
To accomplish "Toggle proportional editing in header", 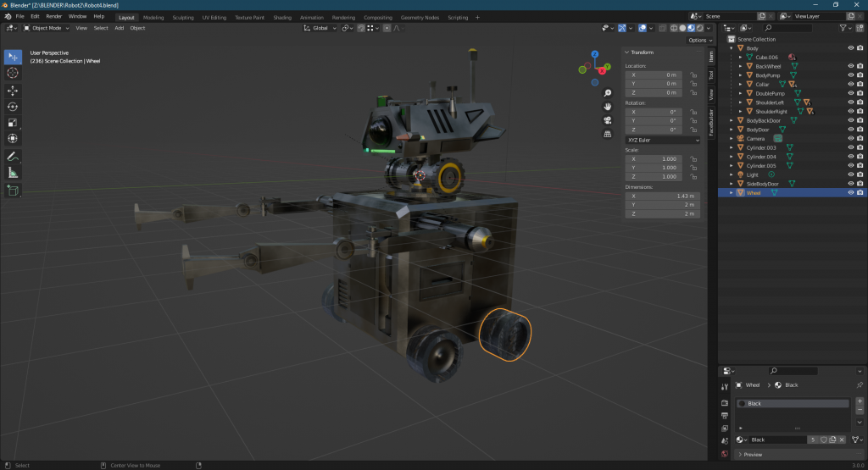I will coord(387,28).
